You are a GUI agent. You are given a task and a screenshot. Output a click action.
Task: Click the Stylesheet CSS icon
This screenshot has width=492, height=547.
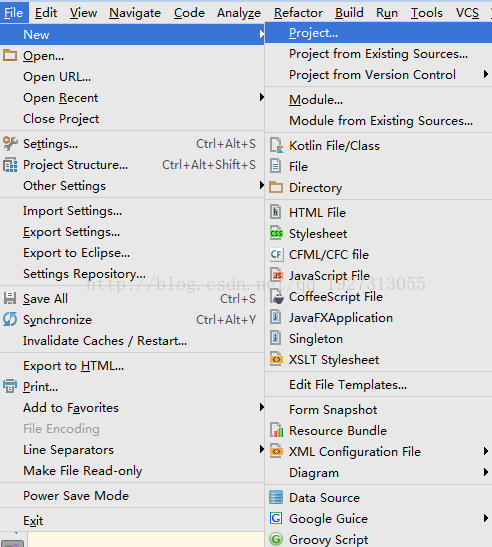tap(276, 233)
